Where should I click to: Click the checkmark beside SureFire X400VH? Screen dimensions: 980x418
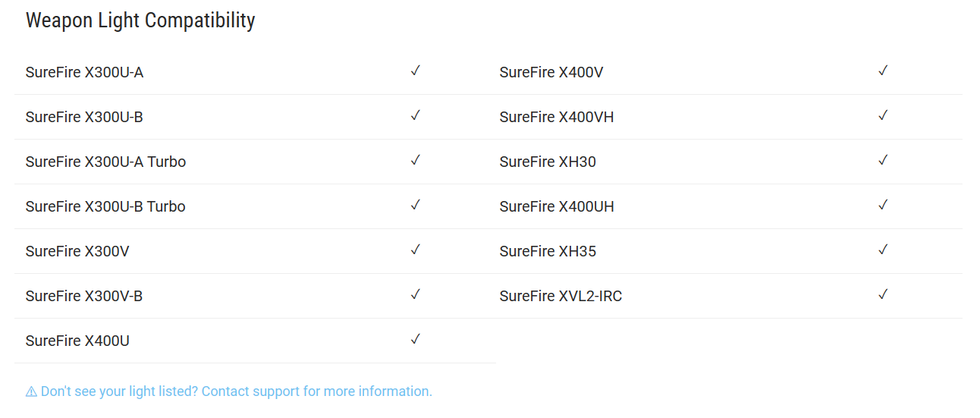coord(883,116)
